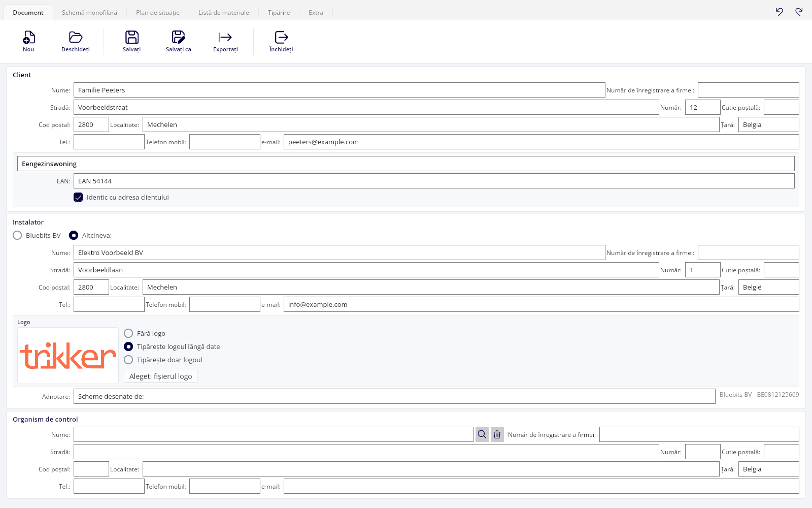Select the Document tab
812x508 pixels.
pos(28,12)
